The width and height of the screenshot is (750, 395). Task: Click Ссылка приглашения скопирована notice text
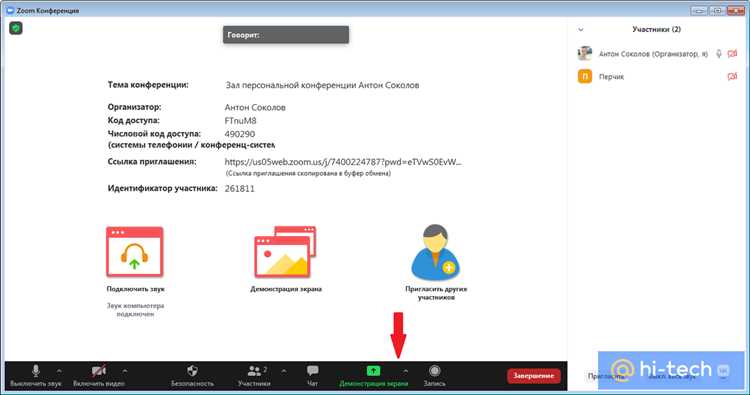point(308,174)
